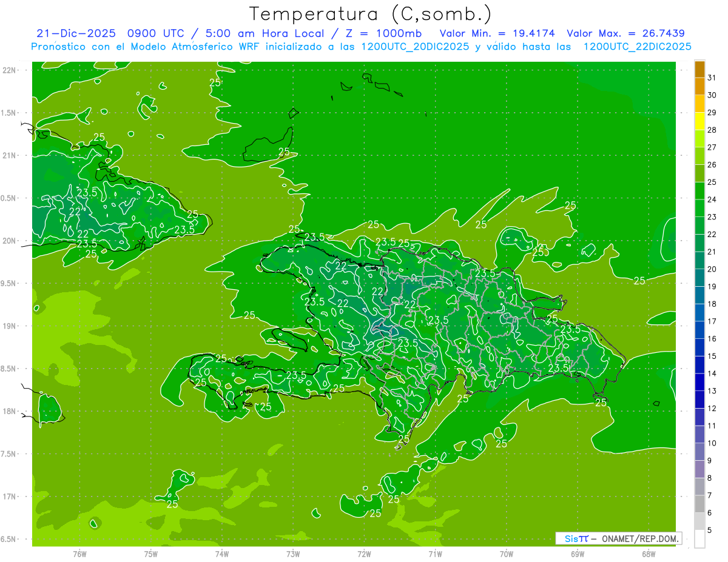Click the "22N" latitude axis label
The height and width of the screenshot is (562, 728).
(x=10, y=70)
